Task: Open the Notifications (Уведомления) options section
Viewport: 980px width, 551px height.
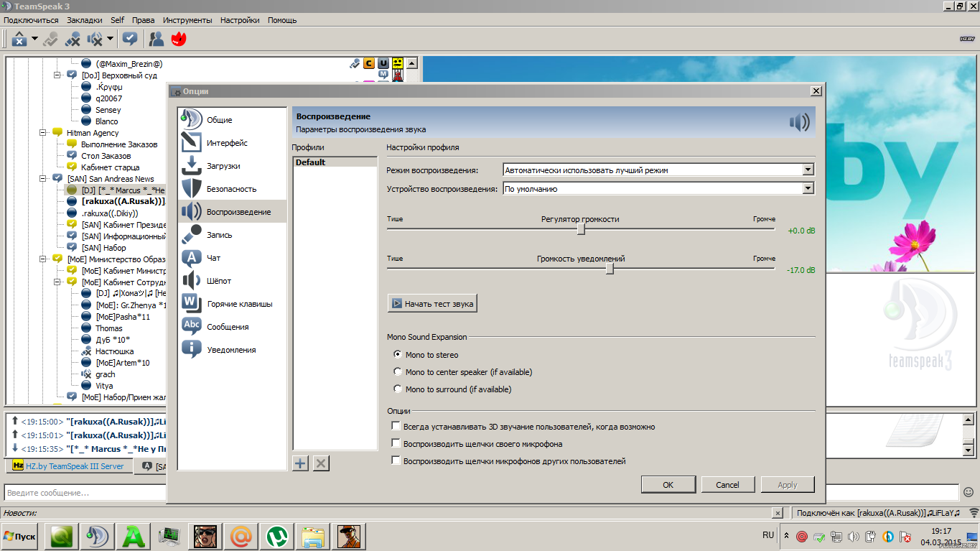Action: coord(232,350)
